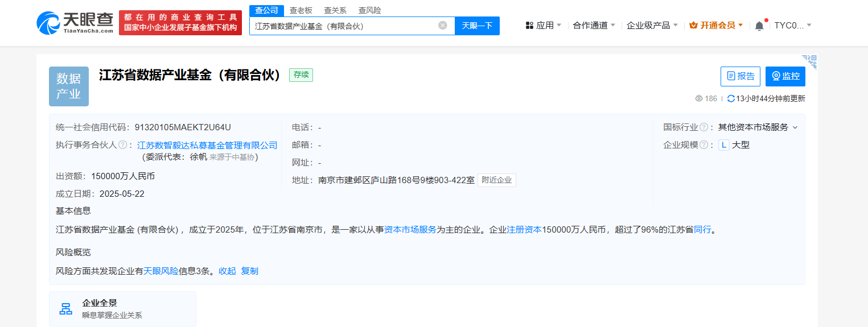Expand the 应用 dropdown menu

(558, 25)
